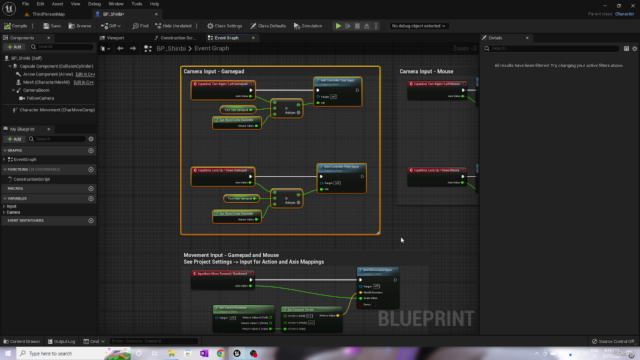
Task: Click the green Play button
Action: pos(338,26)
